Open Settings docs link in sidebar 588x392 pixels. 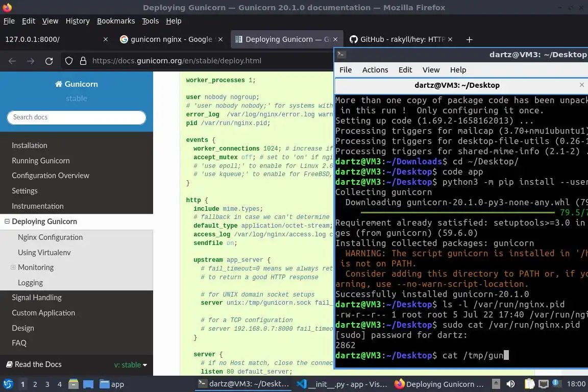(x=24, y=191)
